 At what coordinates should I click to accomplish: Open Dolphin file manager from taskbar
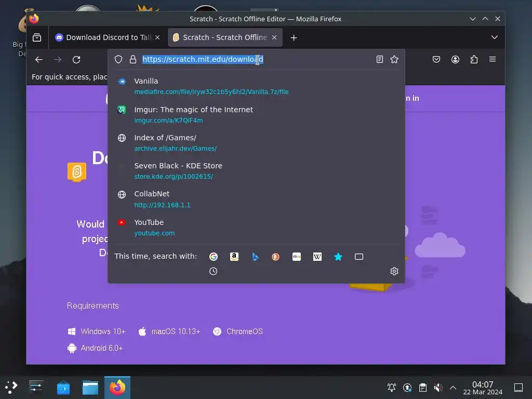click(90, 388)
